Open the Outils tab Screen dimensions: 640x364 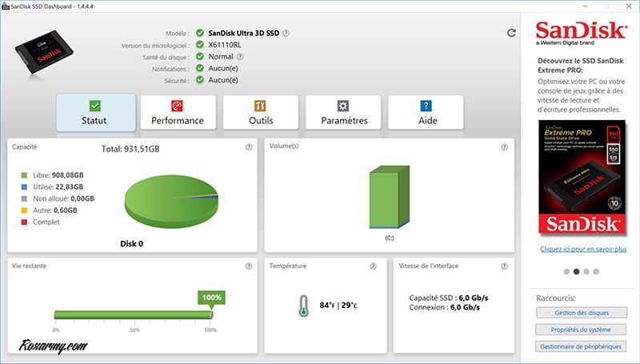click(x=261, y=113)
